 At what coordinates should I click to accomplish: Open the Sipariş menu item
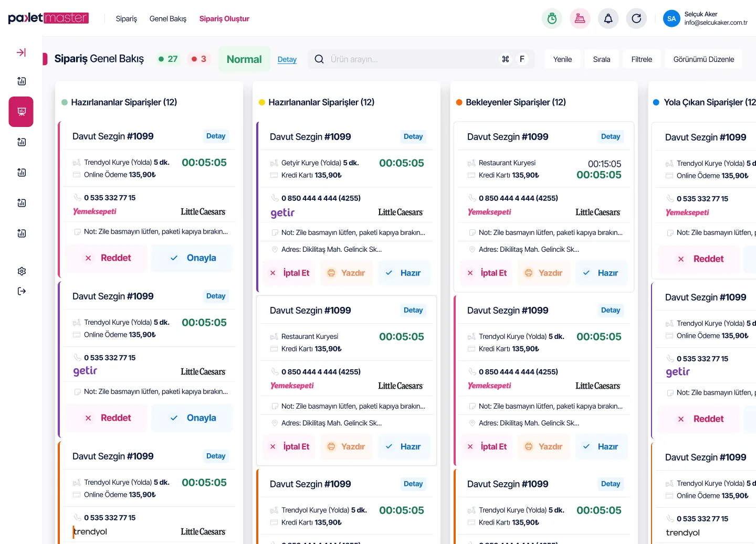(x=127, y=19)
